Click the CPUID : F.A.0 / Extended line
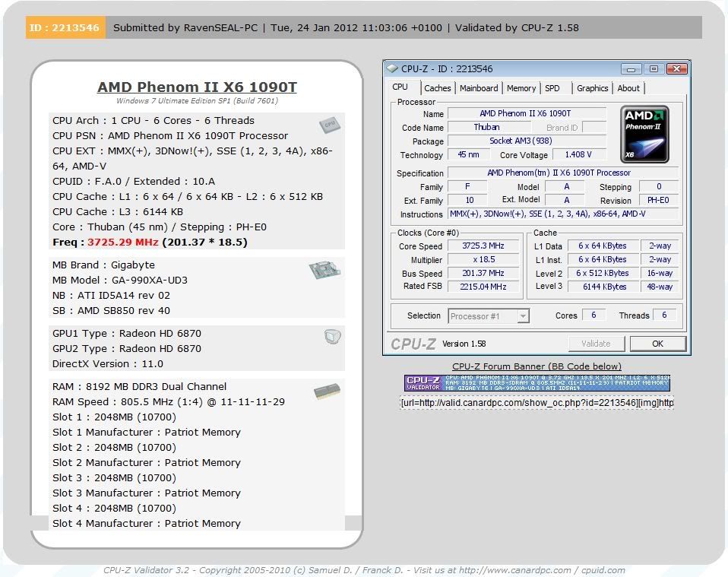 pos(134,181)
